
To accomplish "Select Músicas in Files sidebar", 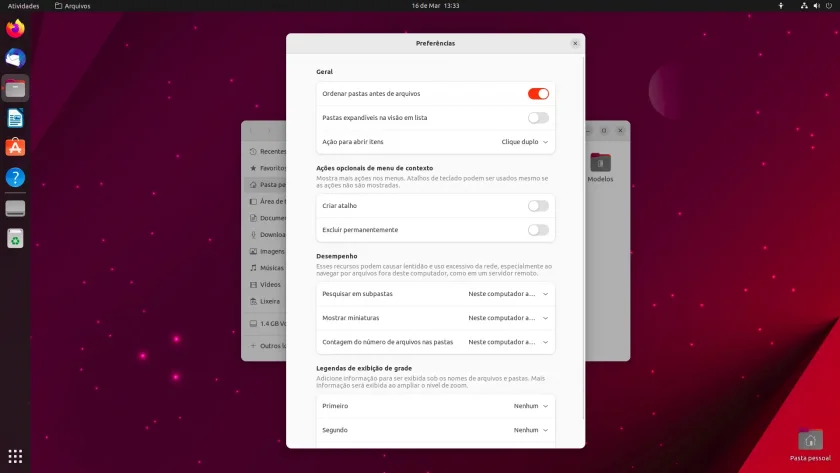I will tap(266, 268).
